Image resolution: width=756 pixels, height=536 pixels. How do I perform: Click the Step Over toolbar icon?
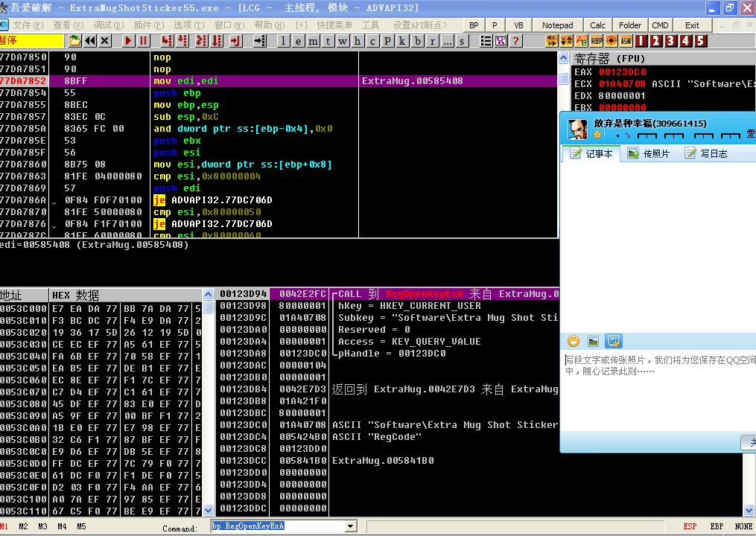(182, 41)
